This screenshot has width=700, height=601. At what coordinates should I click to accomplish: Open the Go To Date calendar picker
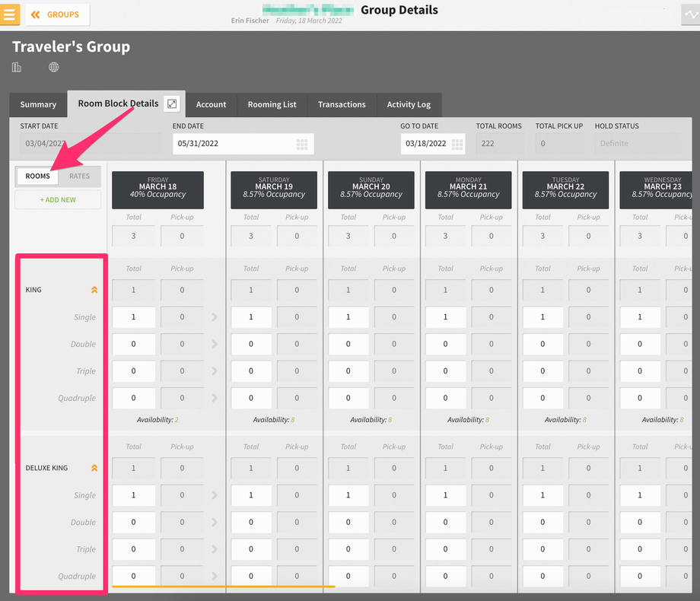click(x=457, y=144)
